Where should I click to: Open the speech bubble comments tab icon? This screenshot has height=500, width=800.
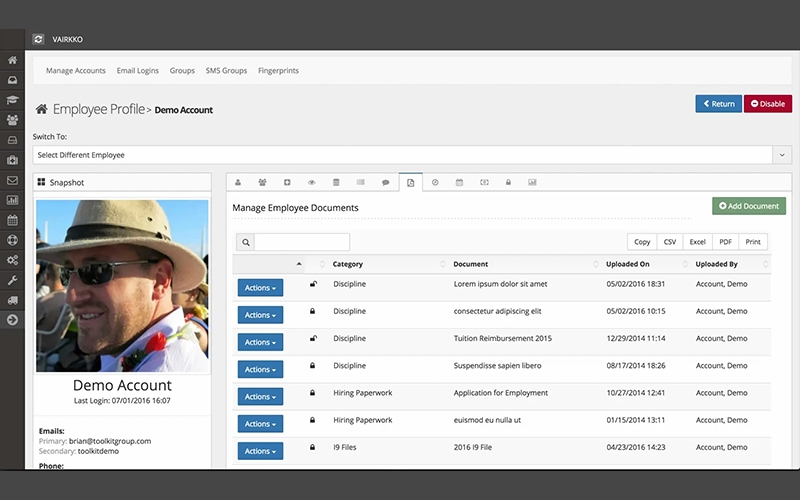(x=385, y=183)
